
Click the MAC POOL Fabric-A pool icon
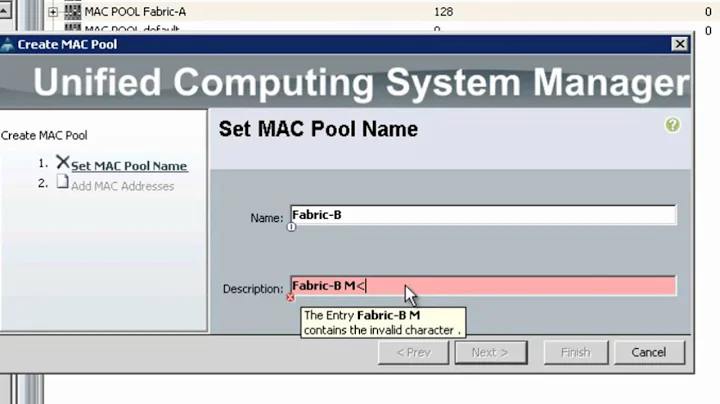[x=73, y=11]
